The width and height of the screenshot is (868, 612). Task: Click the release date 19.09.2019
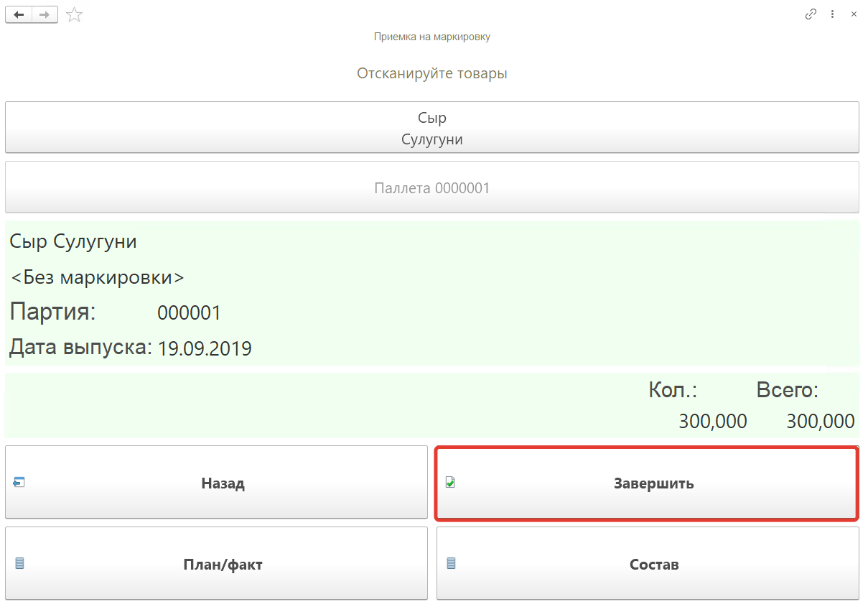[x=205, y=349]
